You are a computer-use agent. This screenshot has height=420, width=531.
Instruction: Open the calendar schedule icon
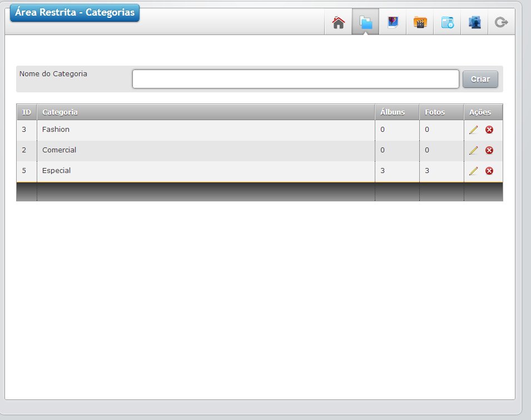[448, 23]
